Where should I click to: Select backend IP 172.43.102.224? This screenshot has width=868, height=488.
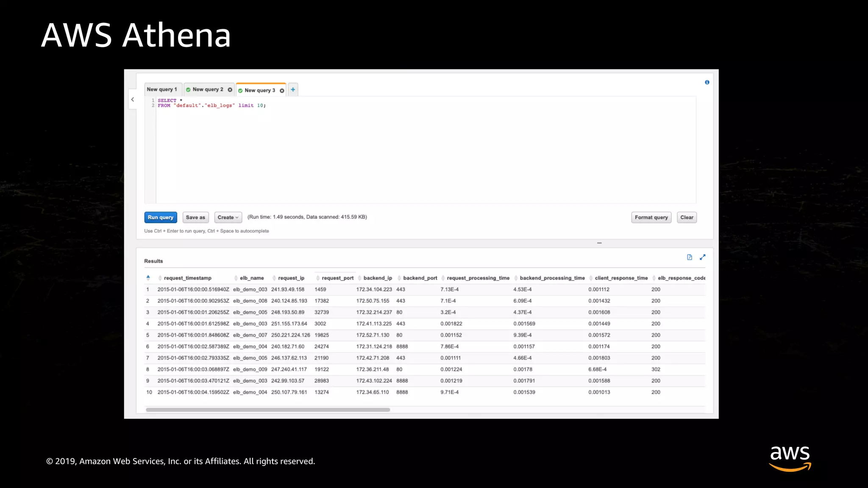coord(374,381)
